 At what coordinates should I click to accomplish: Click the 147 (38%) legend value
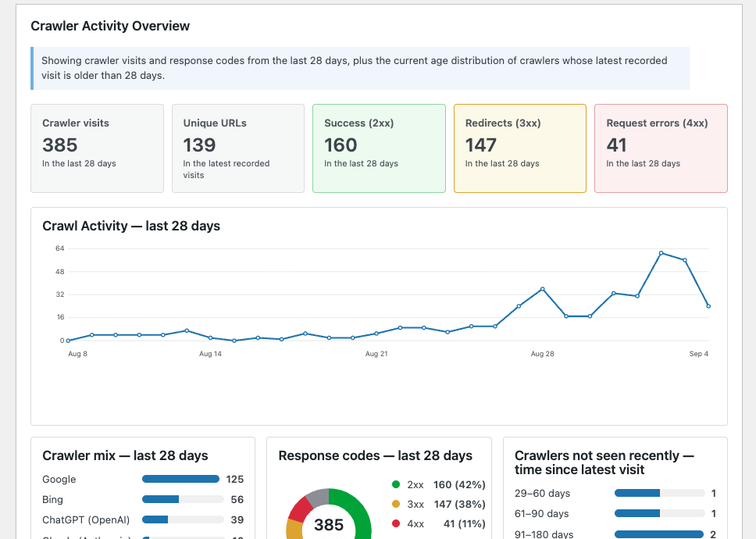tap(459, 505)
